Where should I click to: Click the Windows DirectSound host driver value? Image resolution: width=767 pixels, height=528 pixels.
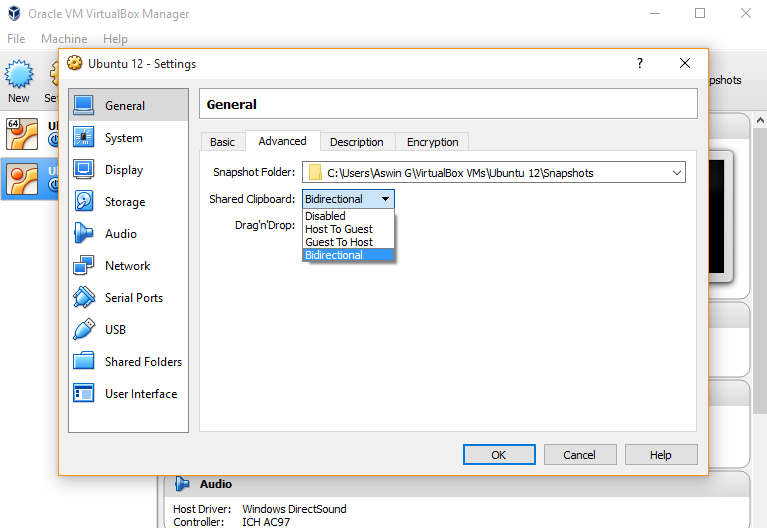(294, 509)
